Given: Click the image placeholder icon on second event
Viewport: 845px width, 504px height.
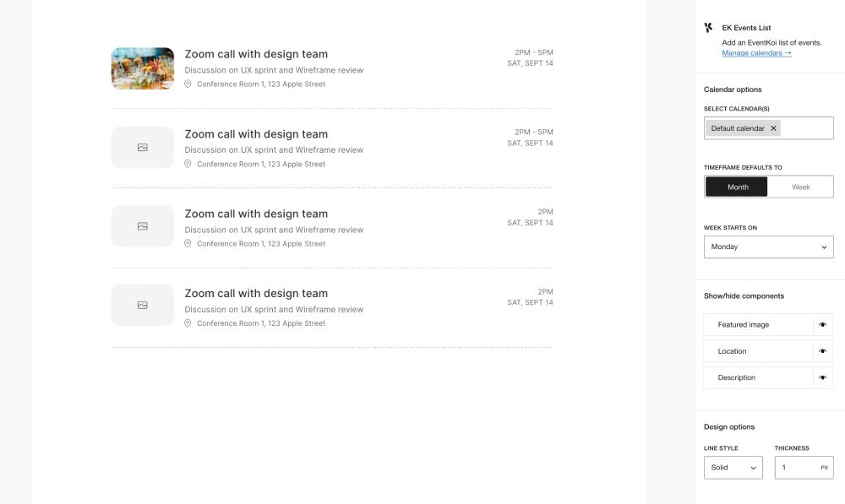Looking at the screenshot, I should (x=142, y=146).
